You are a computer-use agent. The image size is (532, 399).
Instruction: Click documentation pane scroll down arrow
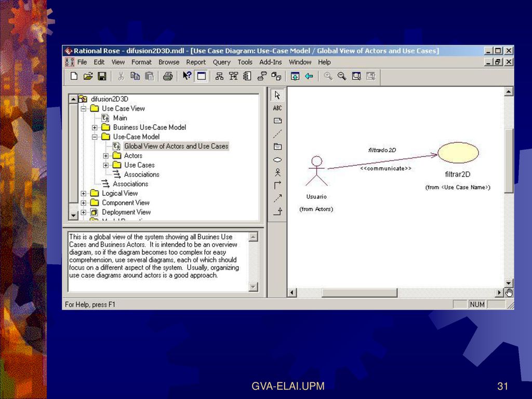(x=253, y=287)
